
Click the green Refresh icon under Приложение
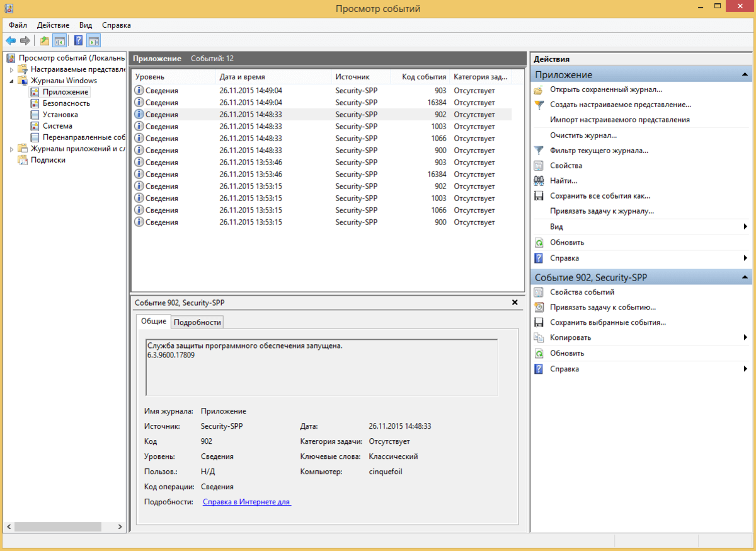click(539, 243)
